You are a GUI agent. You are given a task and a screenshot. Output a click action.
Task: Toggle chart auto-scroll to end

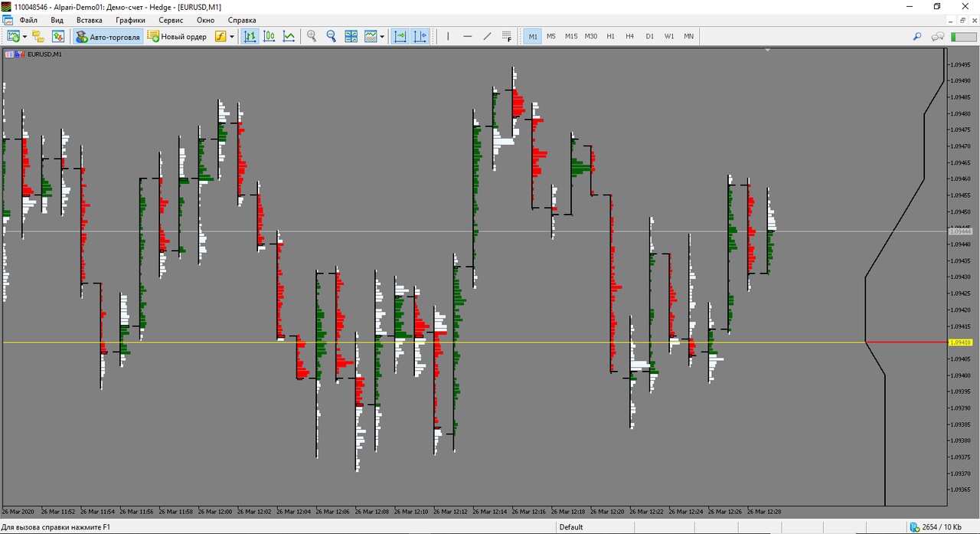pyautogui.click(x=400, y=36)
